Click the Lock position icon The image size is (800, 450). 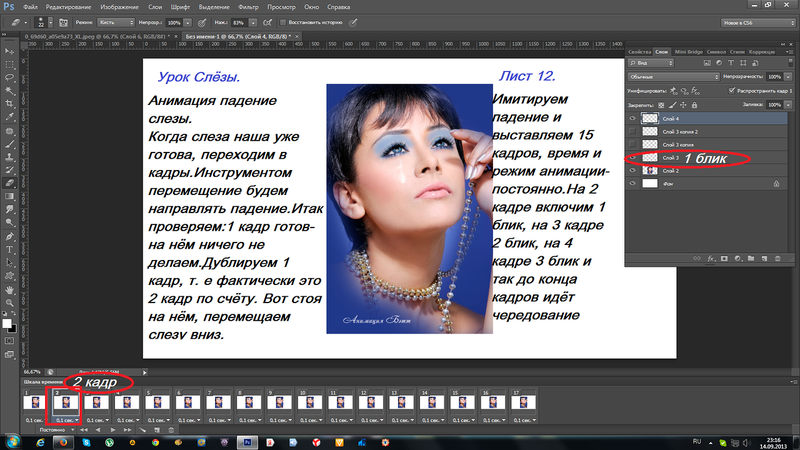point(683,105)
